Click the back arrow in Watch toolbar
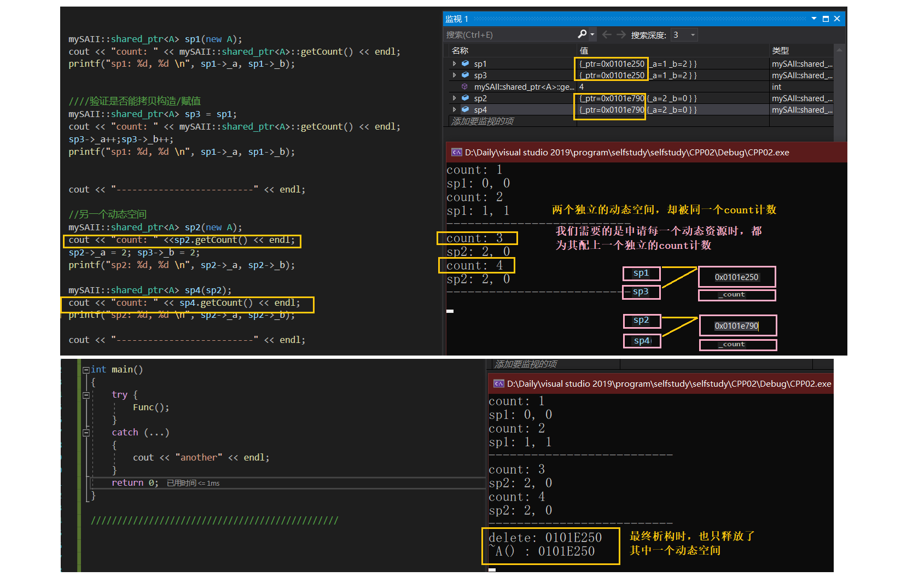 (x=607, y=34)
